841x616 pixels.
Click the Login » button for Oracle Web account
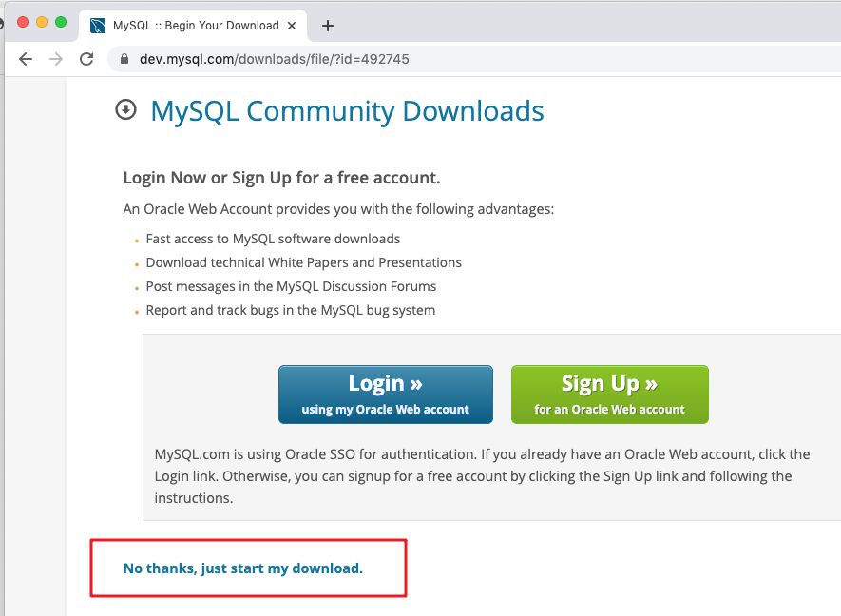pos(385,393)
